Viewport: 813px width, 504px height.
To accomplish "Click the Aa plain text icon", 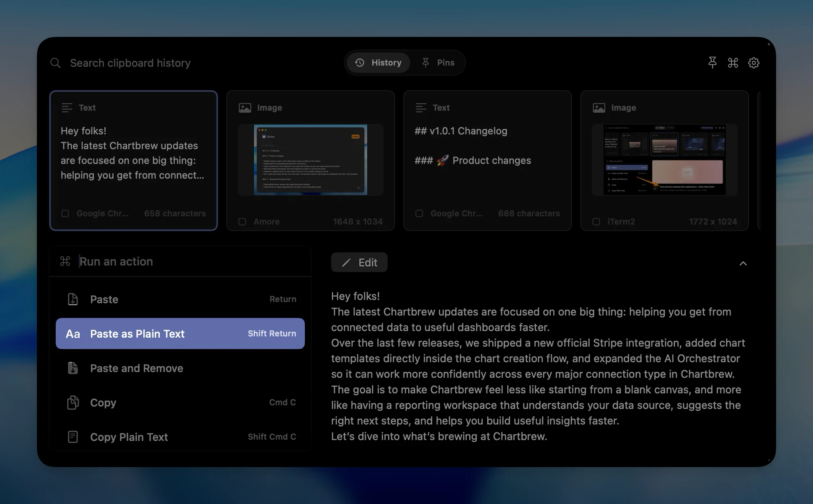I will 73,334.
